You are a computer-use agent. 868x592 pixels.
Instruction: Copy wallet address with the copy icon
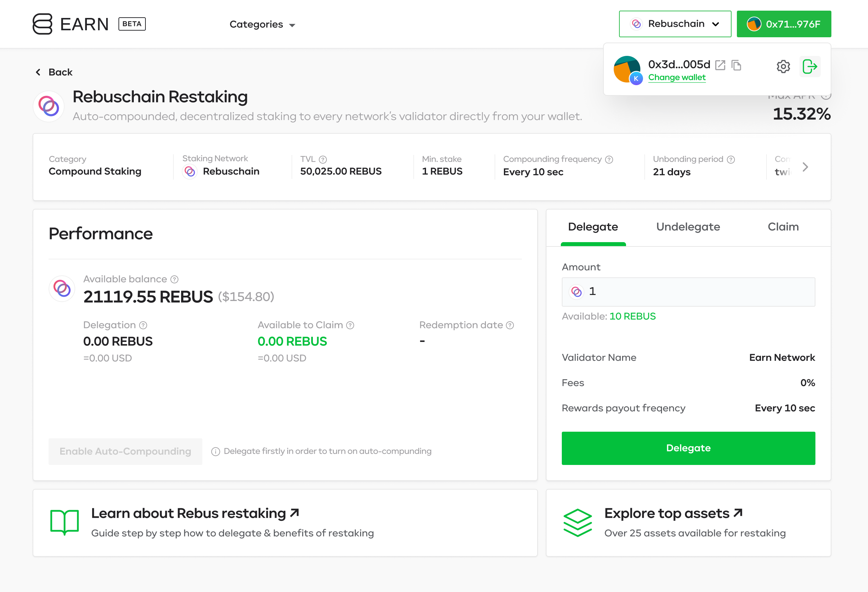click(x=736, y=65)
